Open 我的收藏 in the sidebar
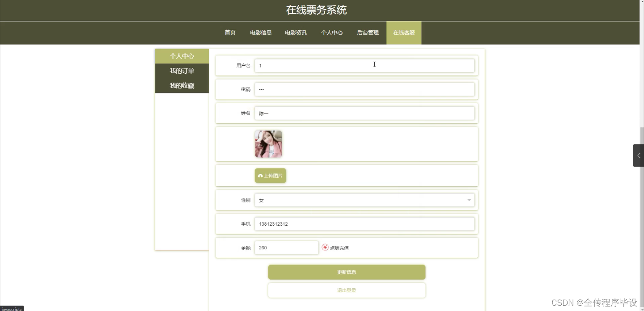 (182, 85)
